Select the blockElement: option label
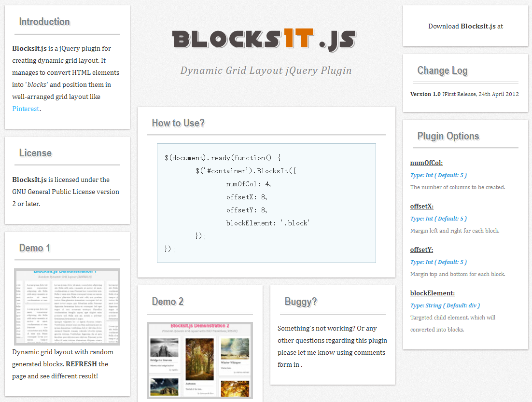 (432, 293)
